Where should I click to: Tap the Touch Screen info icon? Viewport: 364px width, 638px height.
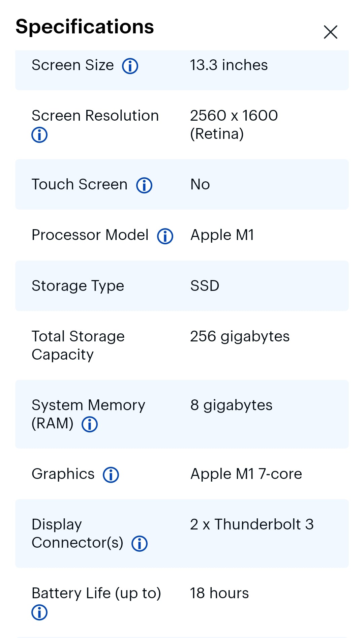pyautogui.click(x=144, y=185)
